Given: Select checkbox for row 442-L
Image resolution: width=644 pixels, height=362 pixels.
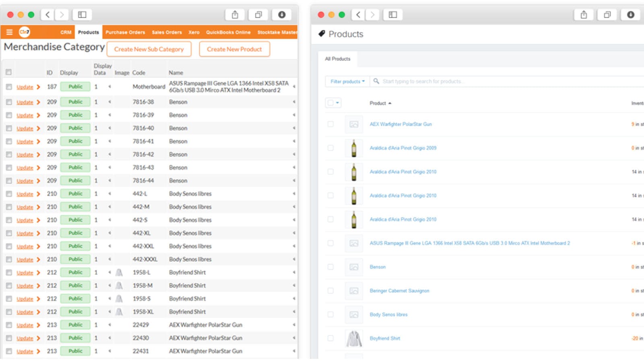Looking at the screenshot, I should [9, 194].
